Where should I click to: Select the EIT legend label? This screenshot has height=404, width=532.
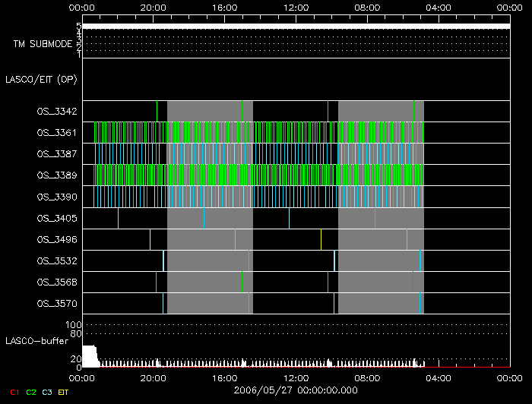click(63, 392)
